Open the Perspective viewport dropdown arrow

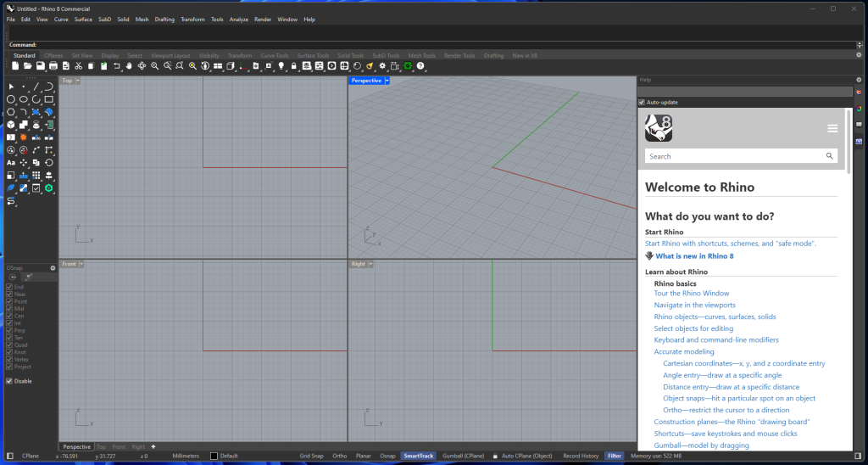pyautogui.click(x=387, y=81)
